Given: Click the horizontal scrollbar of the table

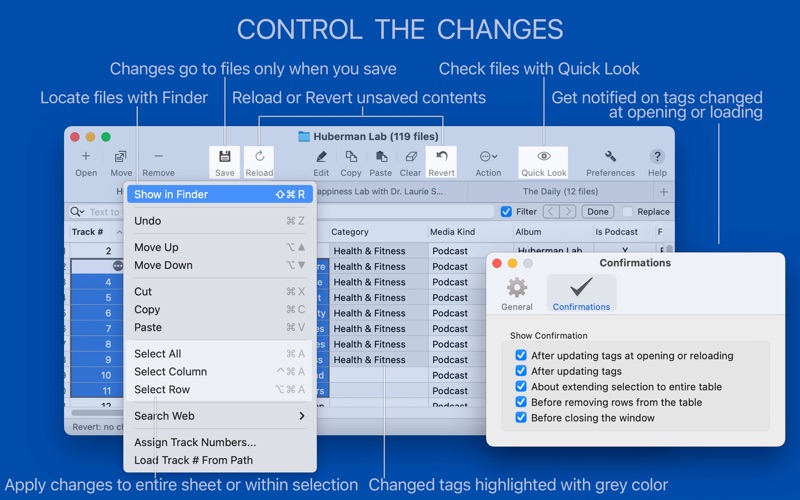Looking at the screenshot, I should (97, 412).
